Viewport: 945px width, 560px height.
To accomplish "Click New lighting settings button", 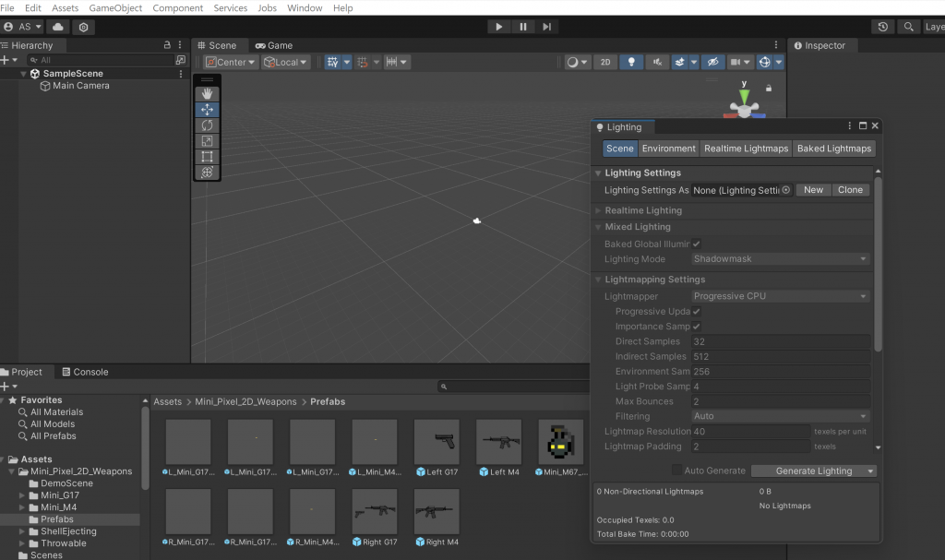I will 813,190.
